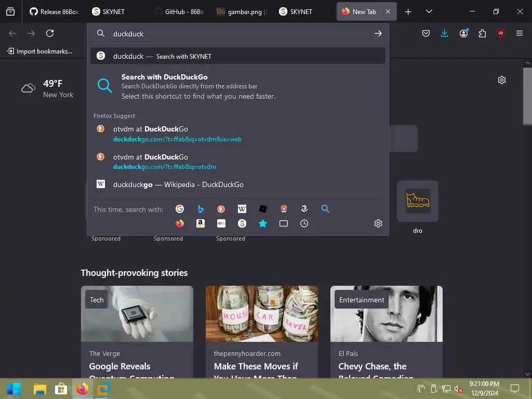
Task: Click the Firefox taskbar icon
Action: coord(83,389)
